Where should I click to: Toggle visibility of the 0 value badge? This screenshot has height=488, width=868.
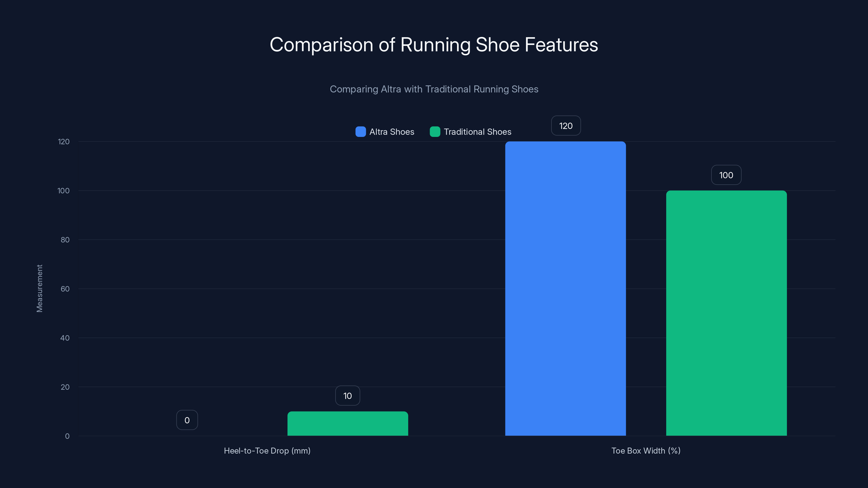pyautogui.click(x=187, y=420)
